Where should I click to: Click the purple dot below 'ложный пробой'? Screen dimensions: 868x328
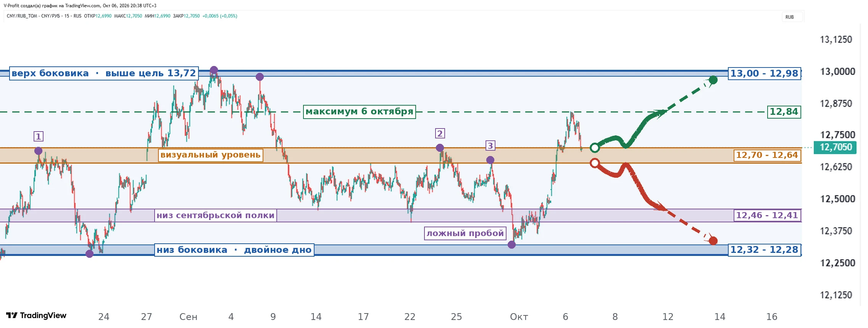[512, 245]
